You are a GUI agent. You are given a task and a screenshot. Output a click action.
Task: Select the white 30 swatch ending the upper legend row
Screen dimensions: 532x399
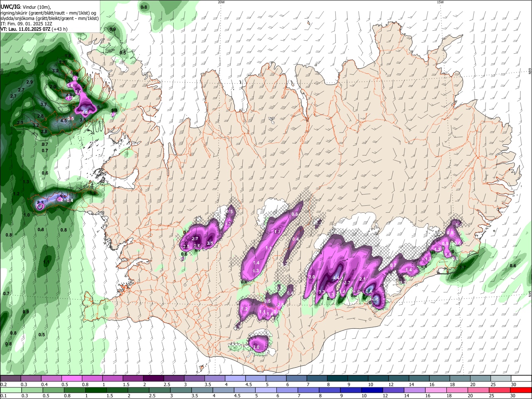click(x=521, y=379)
